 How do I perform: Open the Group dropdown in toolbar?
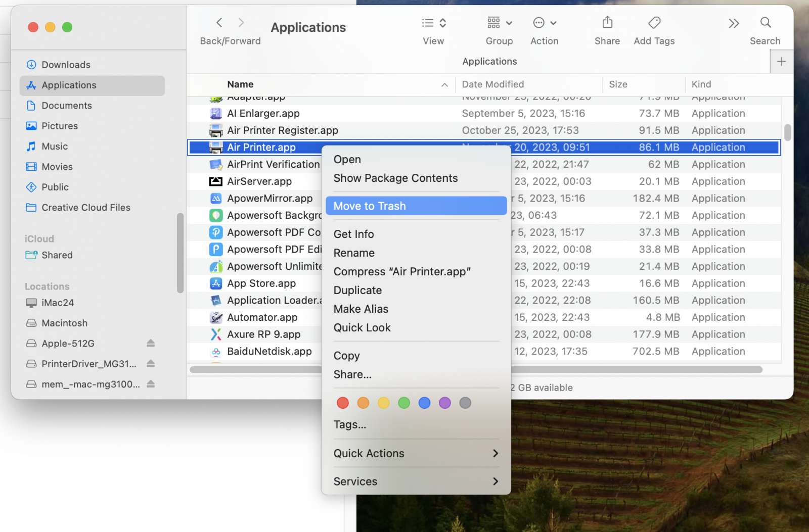pos(500,23)
